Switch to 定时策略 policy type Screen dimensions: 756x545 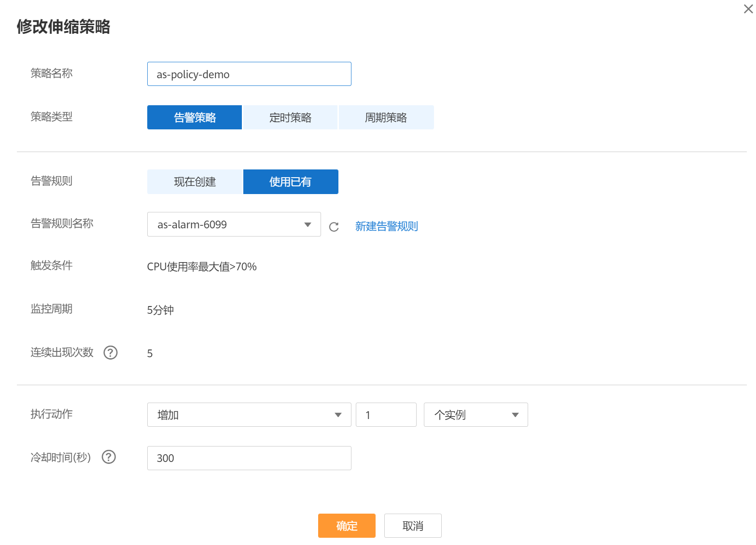point(290,118)
